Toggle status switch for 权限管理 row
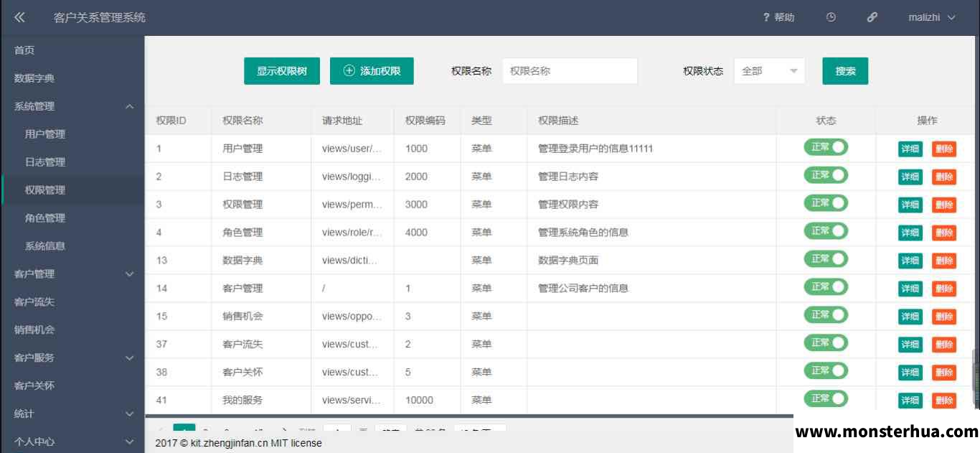Viewport: 980px width, 453px height. pos(826,203)
